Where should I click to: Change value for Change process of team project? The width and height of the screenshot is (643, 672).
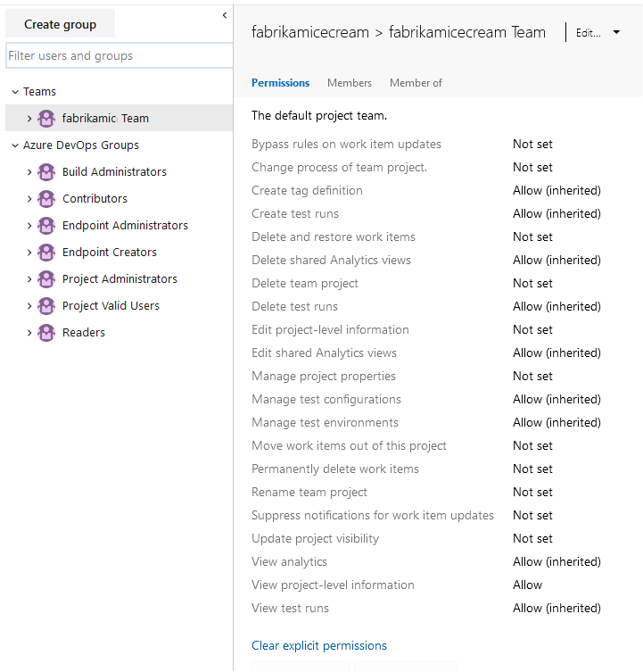[x=532, y=167]
